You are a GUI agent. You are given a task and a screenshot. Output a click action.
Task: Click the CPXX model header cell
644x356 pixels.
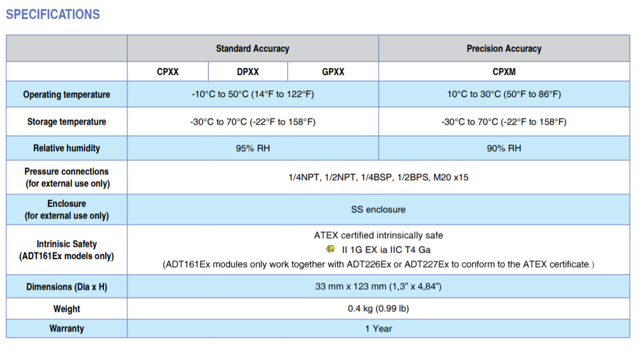click(x=168, y=72)
